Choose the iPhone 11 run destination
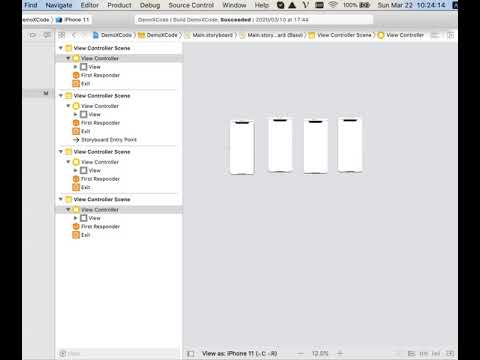Screen dimensions: 480x360 (73, 20)
